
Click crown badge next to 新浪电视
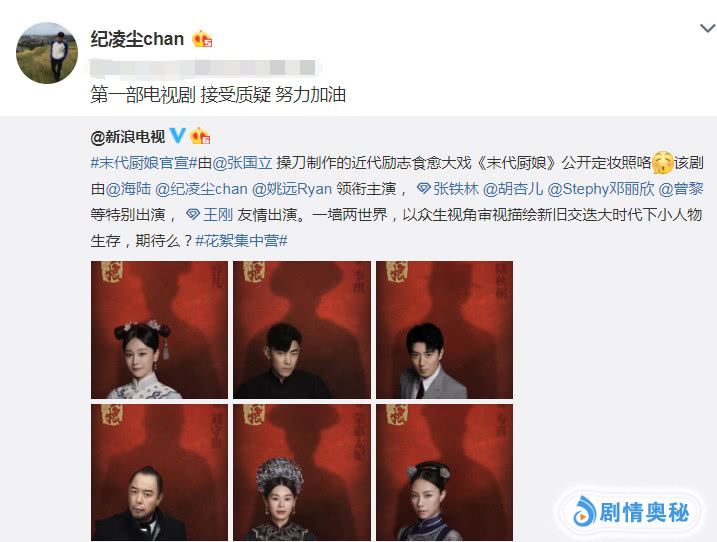pos(200,136)
